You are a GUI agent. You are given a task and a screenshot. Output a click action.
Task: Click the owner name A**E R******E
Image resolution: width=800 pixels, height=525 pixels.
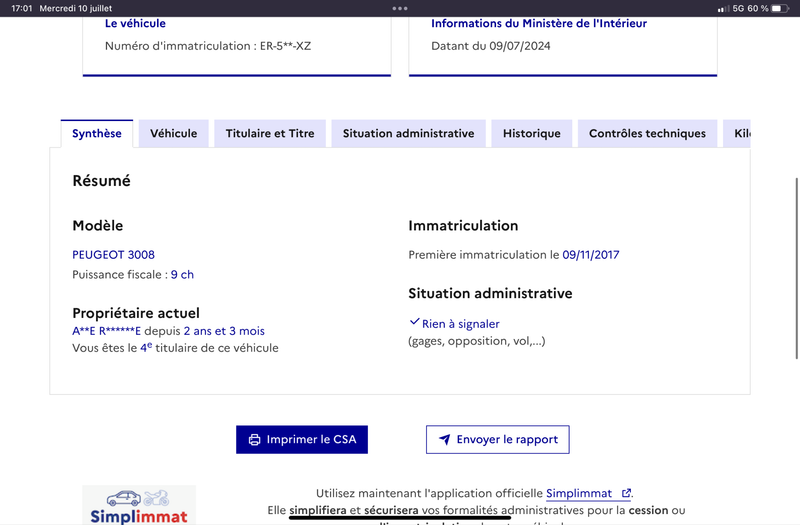106,331
